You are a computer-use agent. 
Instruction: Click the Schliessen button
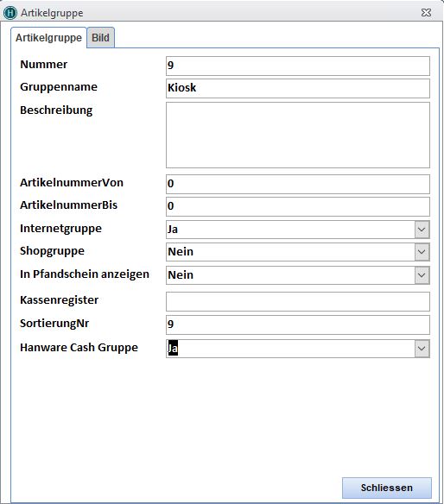(387, 488)
